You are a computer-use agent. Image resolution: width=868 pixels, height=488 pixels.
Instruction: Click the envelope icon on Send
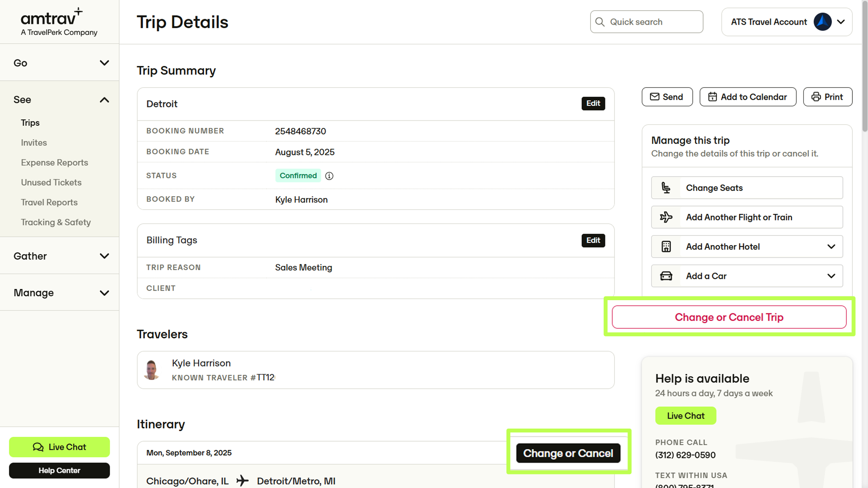coord(654,97)
